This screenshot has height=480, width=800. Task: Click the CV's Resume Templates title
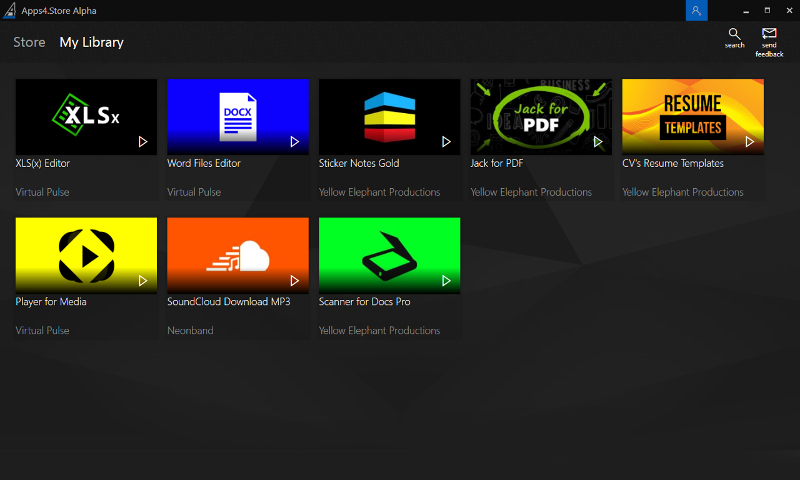tap(672, 163)
